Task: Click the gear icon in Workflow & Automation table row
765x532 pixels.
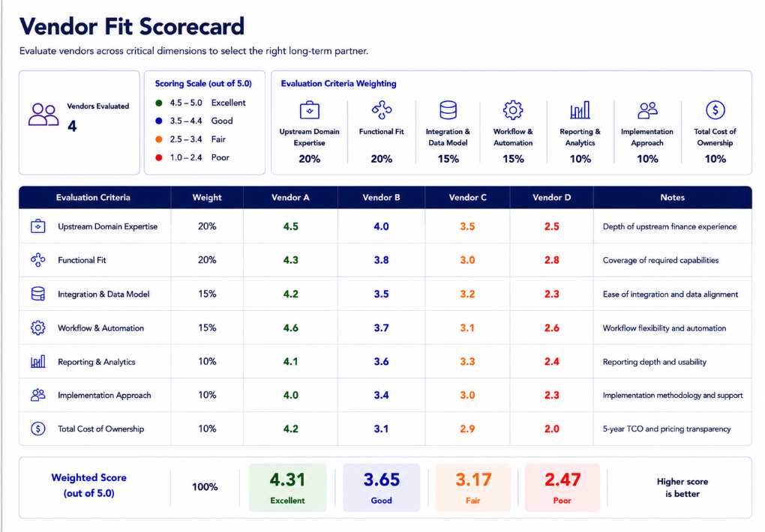Action: tap(38, 327)
